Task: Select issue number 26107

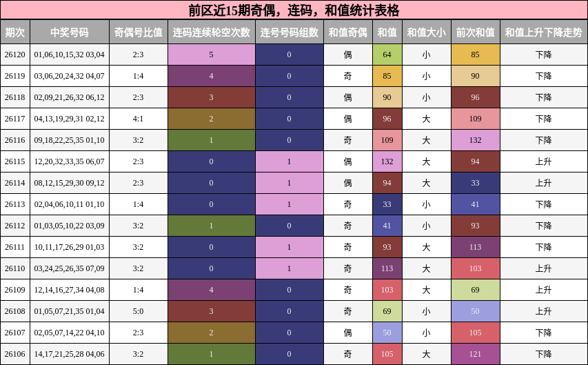Action: [15, 333]
